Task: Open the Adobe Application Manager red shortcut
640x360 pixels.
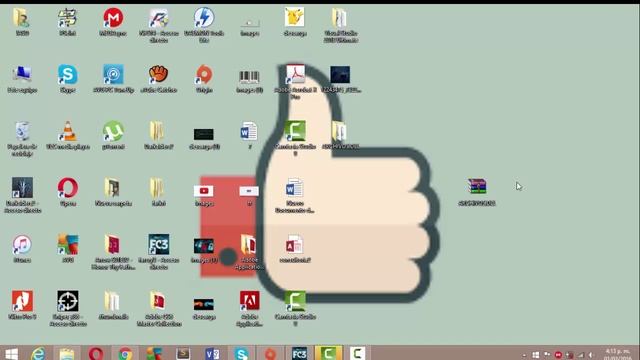Action: 249,302
